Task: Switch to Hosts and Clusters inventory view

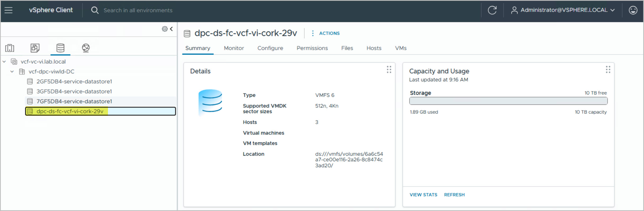Action: coord(10,48)
